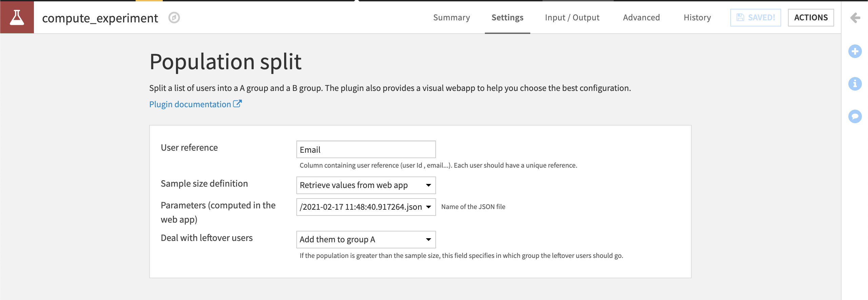The height and width of the screenshot is (300, 868).
Task: Expand the Deal with leftover users dropdown
Action: coord(366,240)
